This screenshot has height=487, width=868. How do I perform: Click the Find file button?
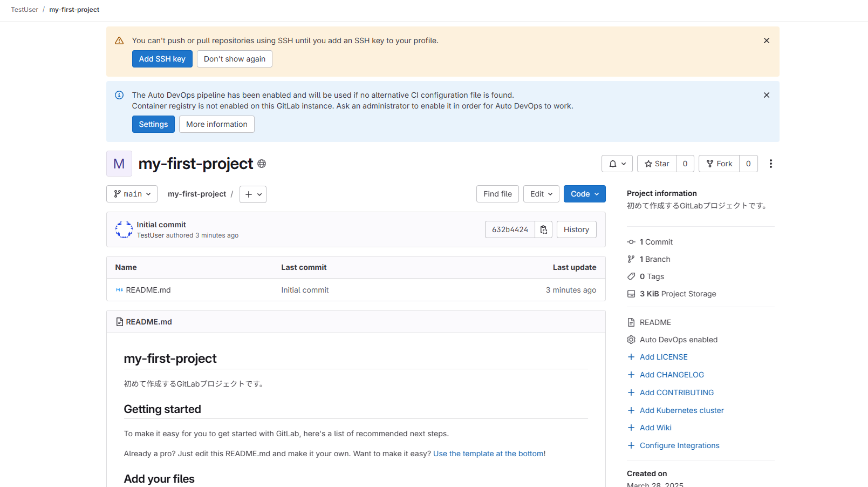tap(497, 194)
